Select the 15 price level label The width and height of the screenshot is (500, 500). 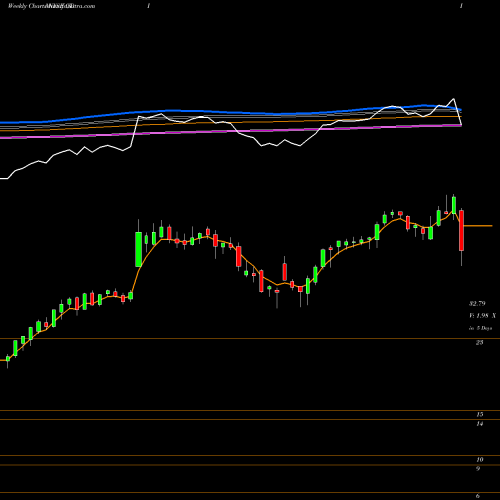(479, 414)
